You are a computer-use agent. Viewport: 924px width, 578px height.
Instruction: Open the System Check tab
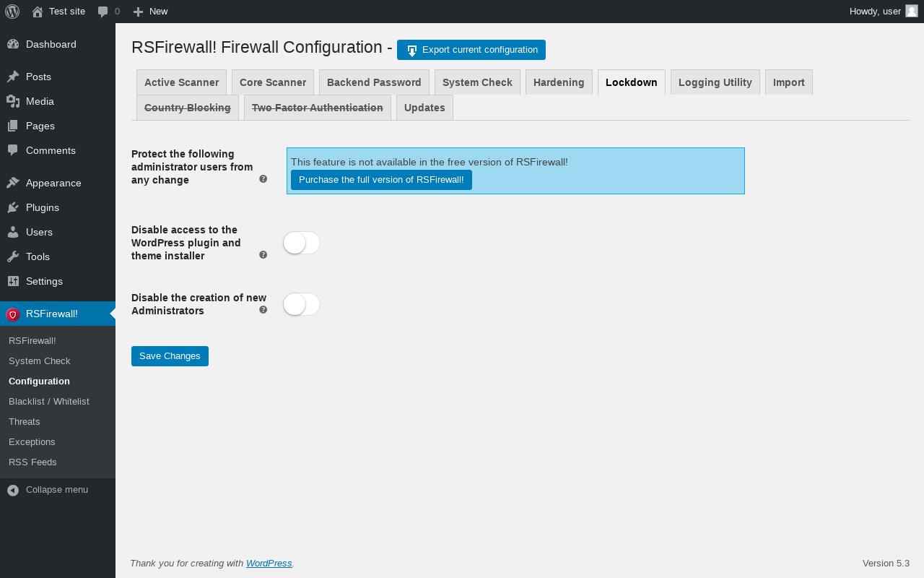(x=477, y=82)
